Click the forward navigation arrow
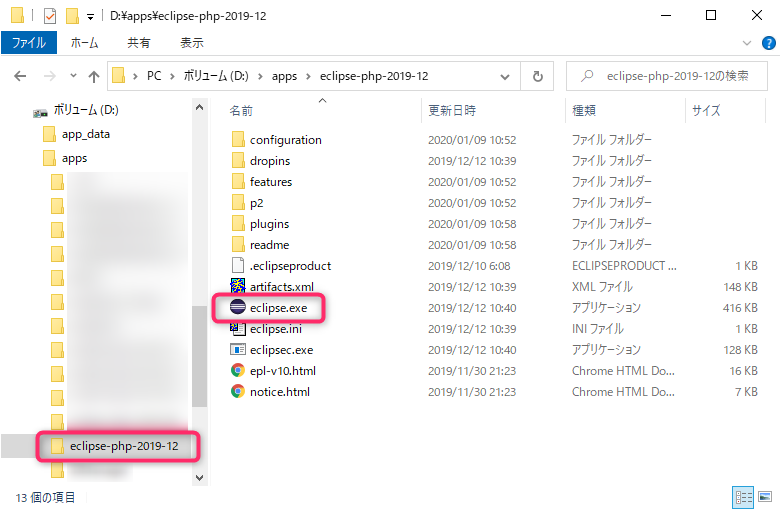Viewport: 781px width, 510px height. coord(50,76)
